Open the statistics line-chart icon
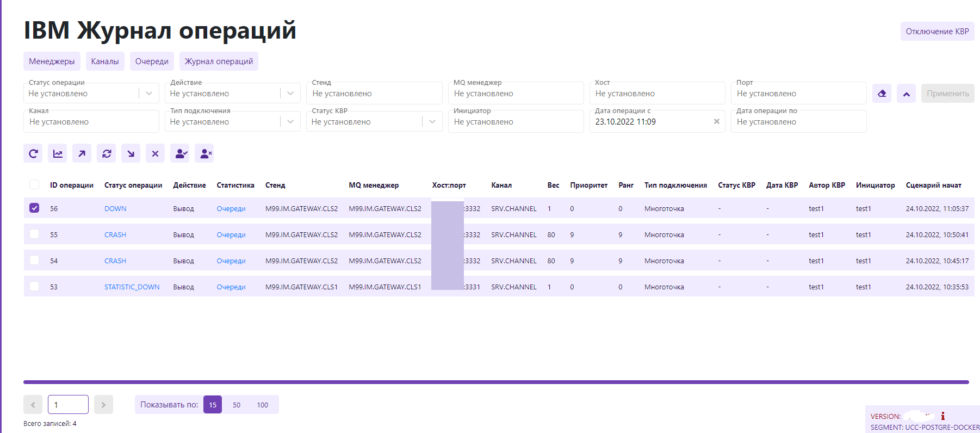Screen dimensions: 980x433 coord(58,153)
